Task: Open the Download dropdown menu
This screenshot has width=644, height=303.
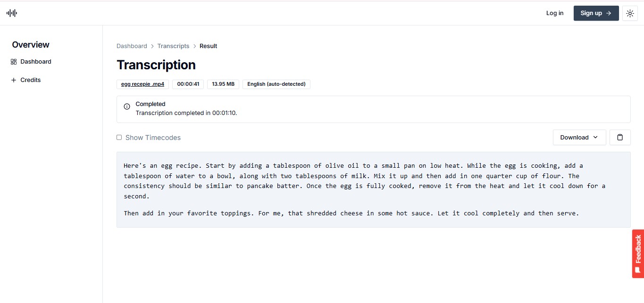Action: [x=579, y=138]
